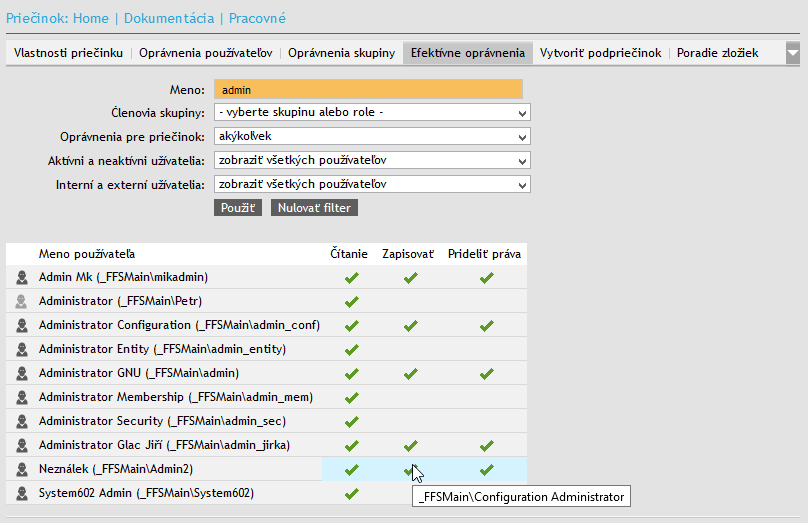Open the Vlastnosti priečinku tab
The height and width of the screenshot is (523, 808).
click(x=68, y=53)
